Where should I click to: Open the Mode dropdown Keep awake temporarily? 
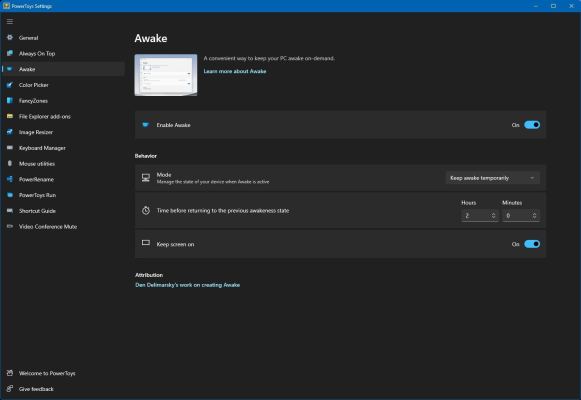(x=492, y=178)
